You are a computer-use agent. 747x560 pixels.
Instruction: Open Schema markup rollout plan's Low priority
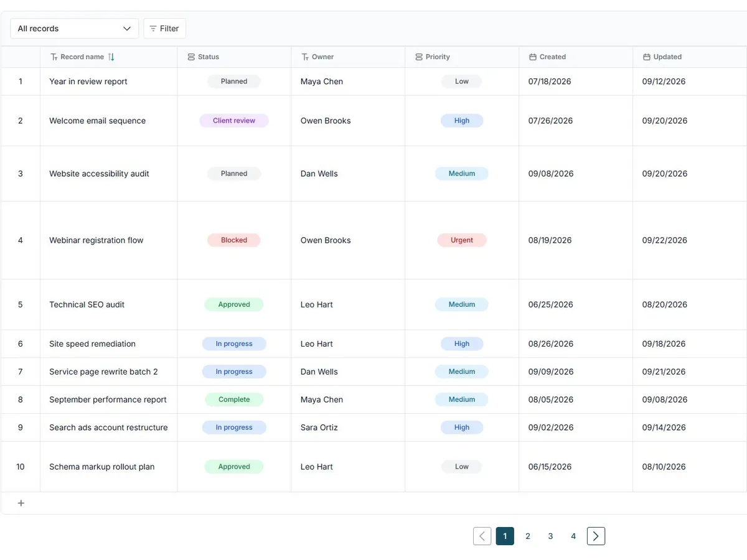[462, 467]
